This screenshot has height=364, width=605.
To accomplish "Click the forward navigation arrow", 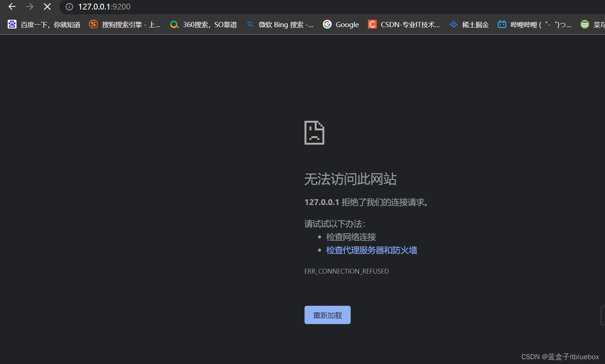I will [29, 6].
